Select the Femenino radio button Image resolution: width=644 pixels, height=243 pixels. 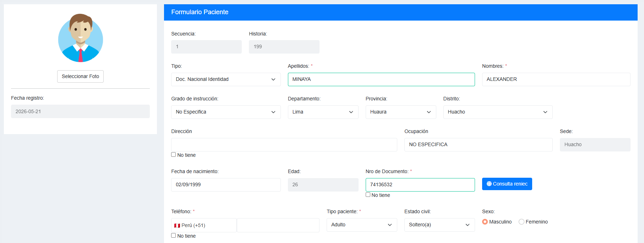click(522, 222)
